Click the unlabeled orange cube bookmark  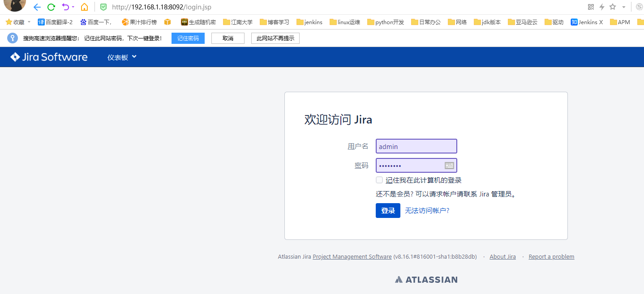[168, 22]
